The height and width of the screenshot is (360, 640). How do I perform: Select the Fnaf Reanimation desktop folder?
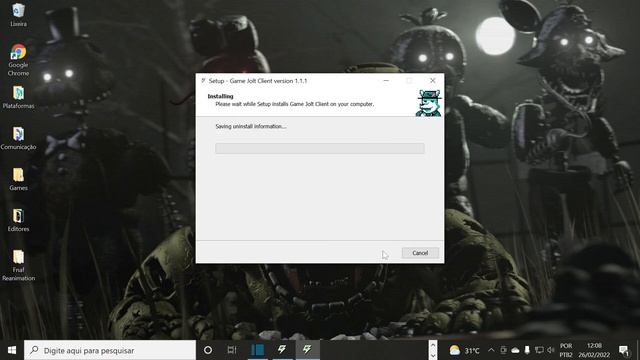[18, 265]
